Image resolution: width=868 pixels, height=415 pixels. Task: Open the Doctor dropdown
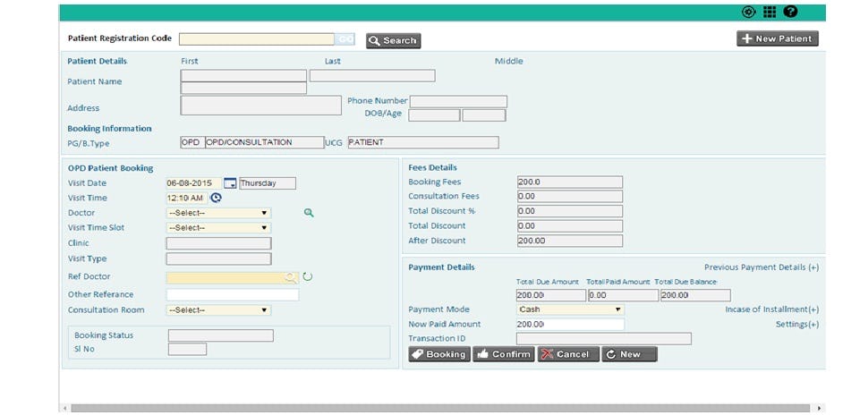pyautogui.click(x=218, y=213)
